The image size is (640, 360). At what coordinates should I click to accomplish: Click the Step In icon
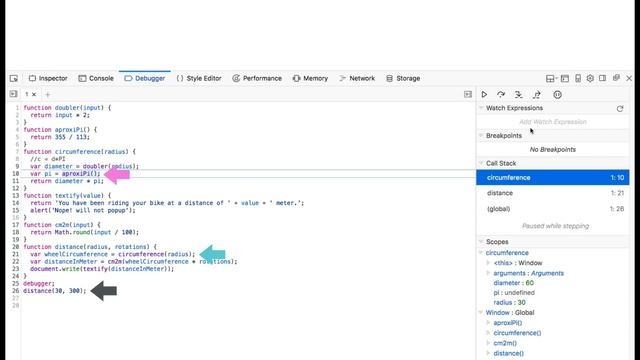(x=519, y=95)
